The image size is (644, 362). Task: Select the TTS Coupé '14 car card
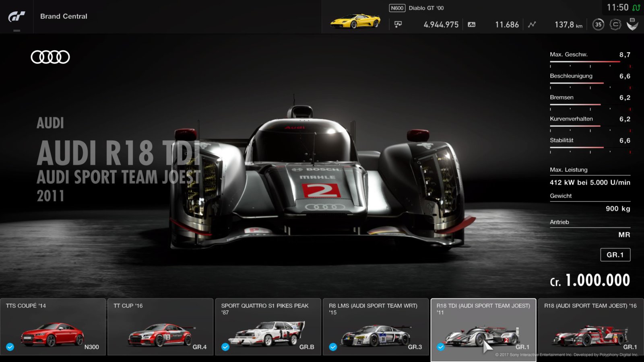tap(53, 327)
